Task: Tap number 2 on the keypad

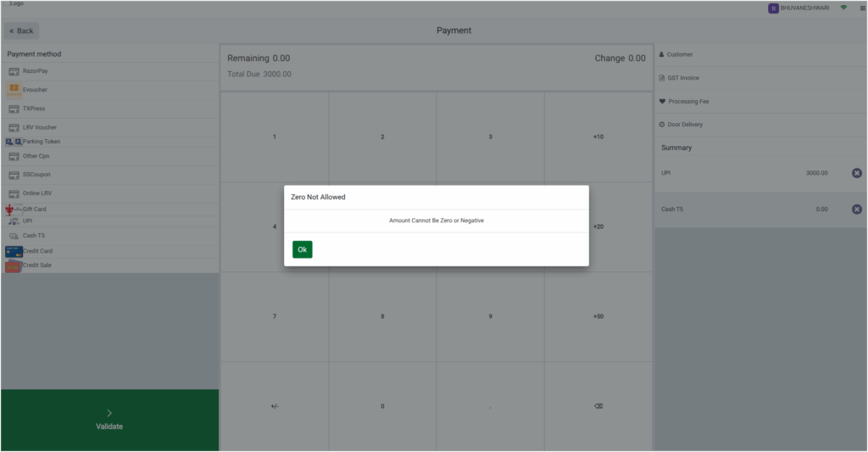Action: (x=382, y=137)
